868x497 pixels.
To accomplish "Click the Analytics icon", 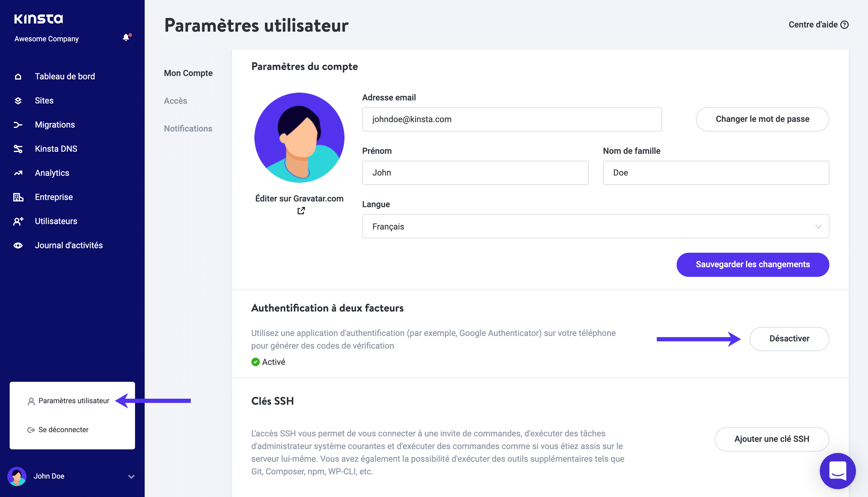I will 18,173.
